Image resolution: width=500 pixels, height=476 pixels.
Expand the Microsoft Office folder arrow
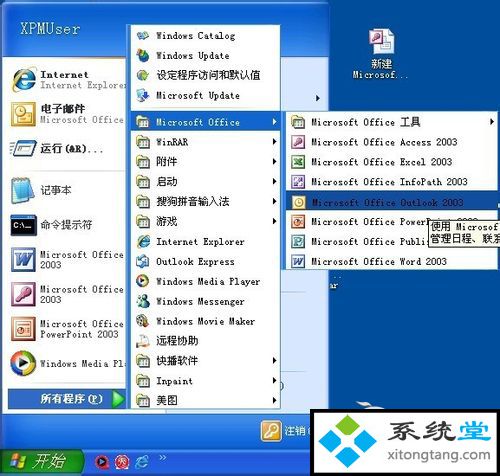click(x=274, y=122)
